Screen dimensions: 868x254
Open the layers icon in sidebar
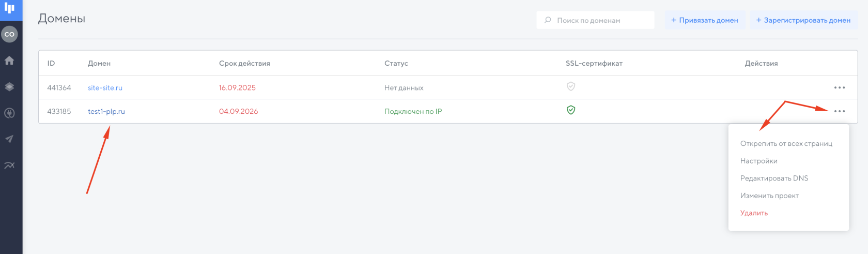(x=9, y=87)
